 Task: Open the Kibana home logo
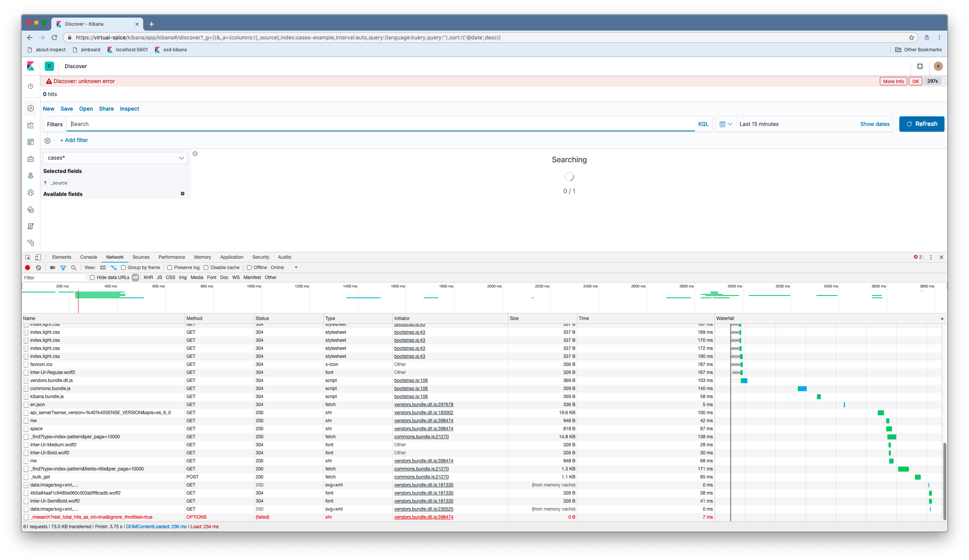(31, 66)
